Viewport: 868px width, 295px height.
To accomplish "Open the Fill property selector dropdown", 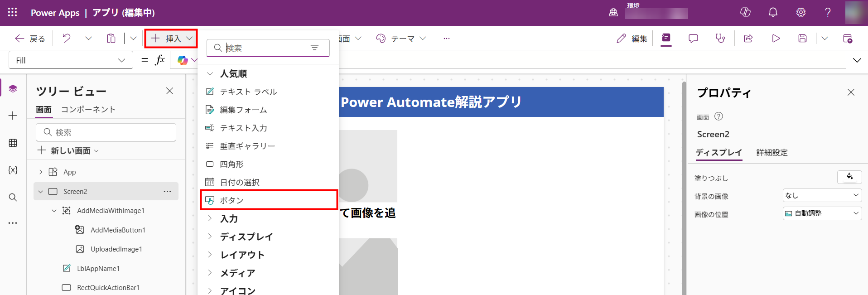I will point(71,60).
